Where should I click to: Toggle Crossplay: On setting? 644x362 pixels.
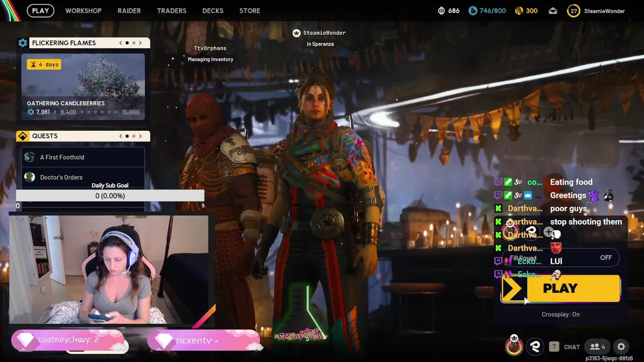pyautogui.click(x=560, y=314)
